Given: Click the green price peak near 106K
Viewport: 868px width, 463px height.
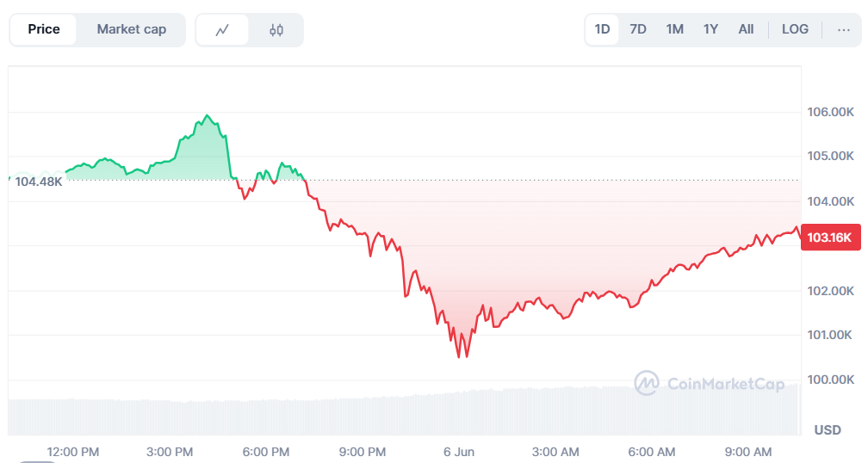Looking at the screenshot, I should (207, 116).
